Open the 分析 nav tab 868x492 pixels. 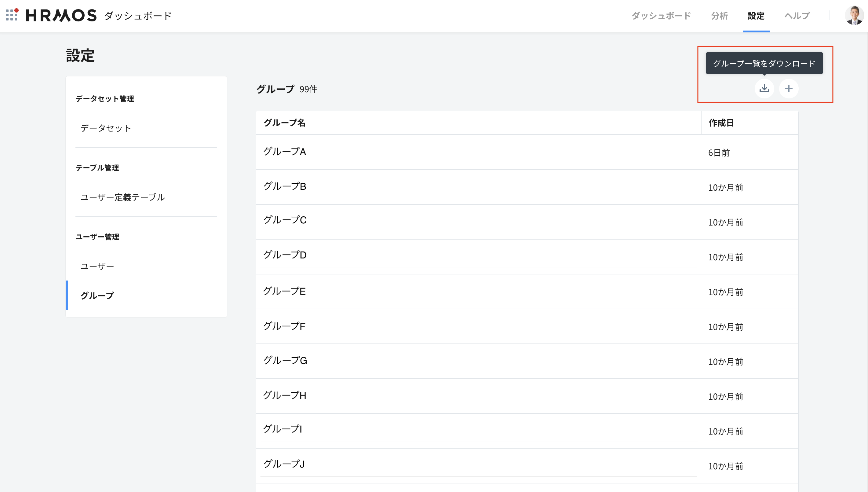tap(720, 16)
